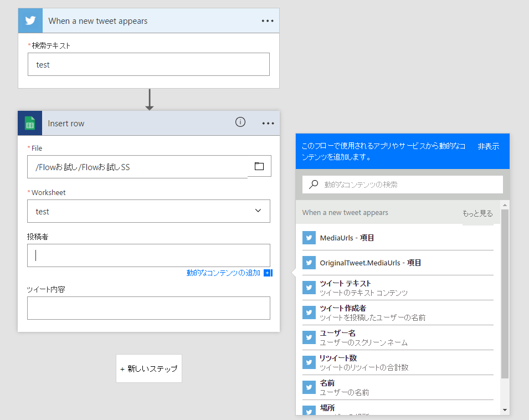Image resolution: width=529 pixels, height=420 pixels.
Task: Click Twitter icon beside OriginalTweet.MediaUrls
Action: pos(309,263)
